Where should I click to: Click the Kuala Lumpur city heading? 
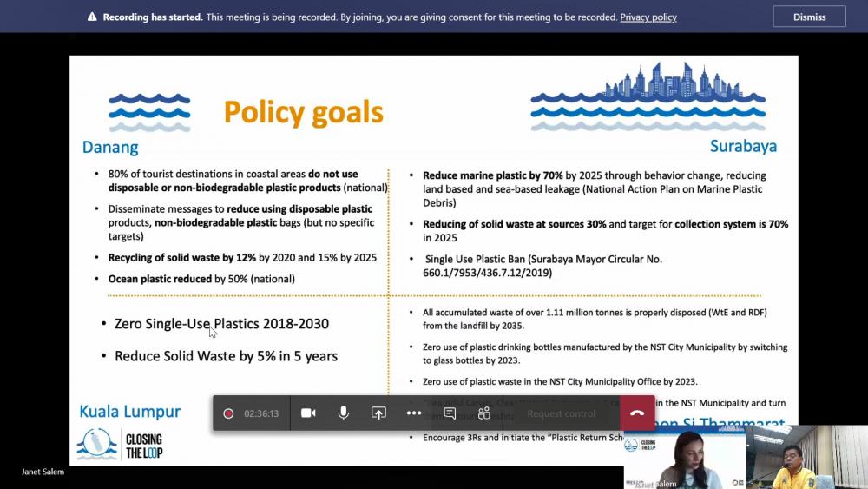pos(129,412)
